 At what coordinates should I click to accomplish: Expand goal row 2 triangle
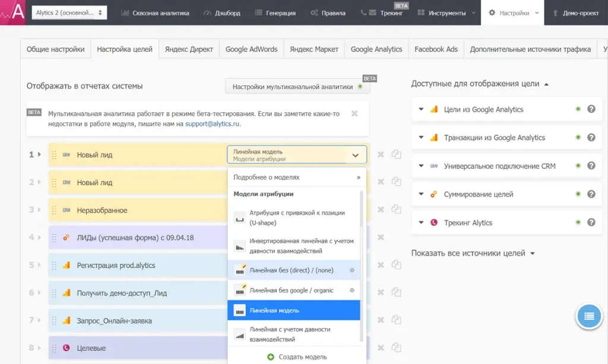(39, 182)
